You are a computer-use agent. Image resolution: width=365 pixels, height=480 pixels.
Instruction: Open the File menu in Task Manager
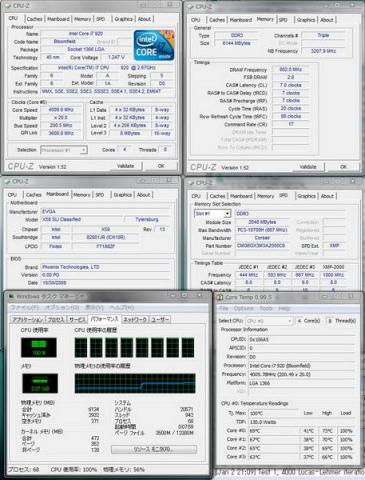click(26, 307)
